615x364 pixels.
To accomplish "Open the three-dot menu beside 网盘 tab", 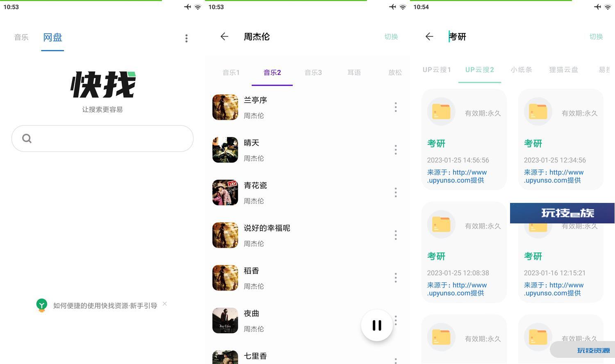I will tap(186, 38).
